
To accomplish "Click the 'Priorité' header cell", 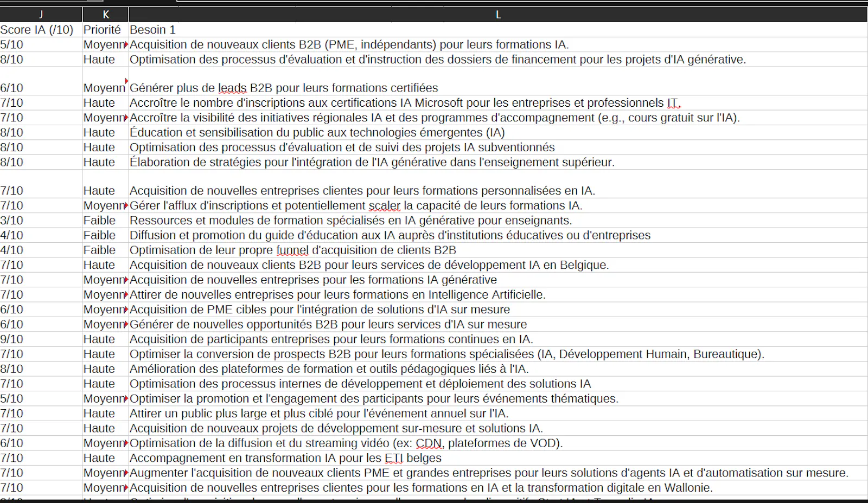I will [x=105, y=30].
